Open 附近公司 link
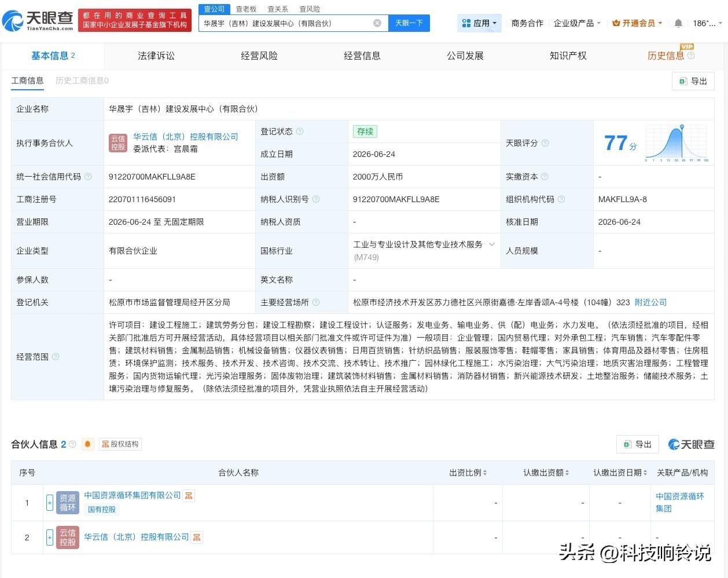This screenshot has height=578, width=728. tap(650, 302)
